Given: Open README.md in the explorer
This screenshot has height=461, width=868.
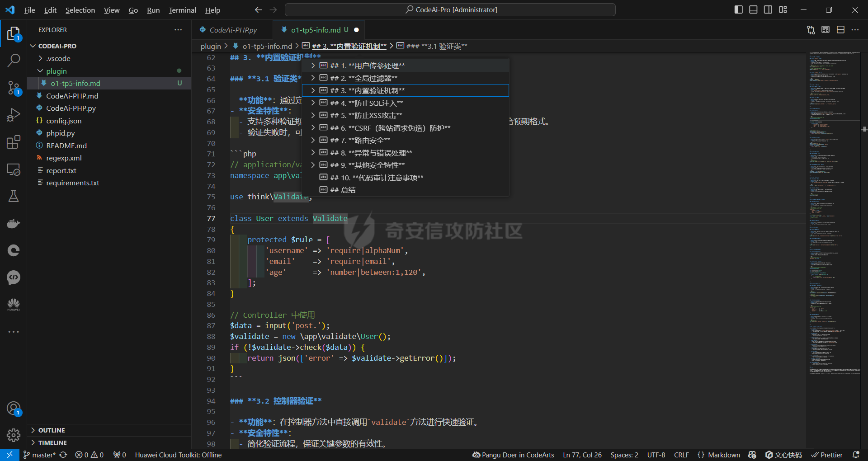Looking at the screenshot, I should point(66,146).
